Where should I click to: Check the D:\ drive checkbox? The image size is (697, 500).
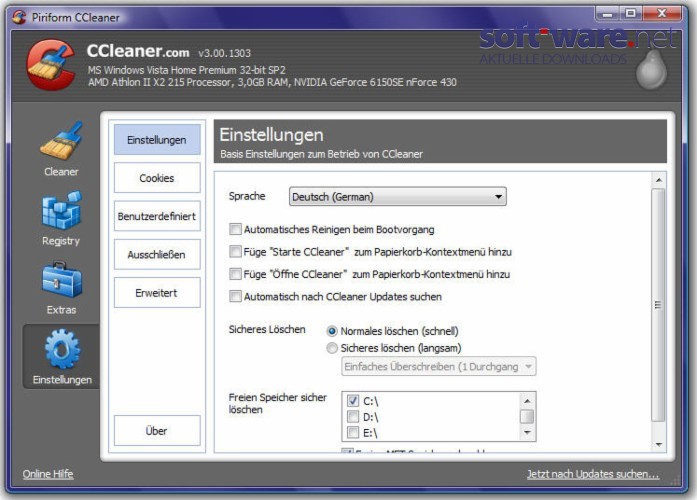pos(353,416)
